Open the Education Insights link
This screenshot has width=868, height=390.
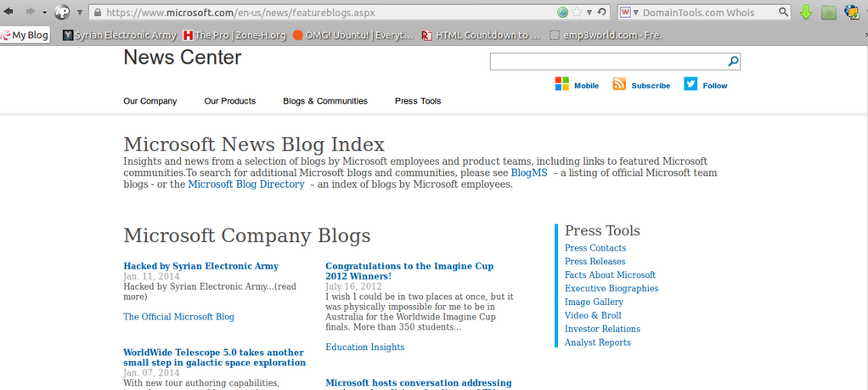pyautogui.click(x=365, y=348)
